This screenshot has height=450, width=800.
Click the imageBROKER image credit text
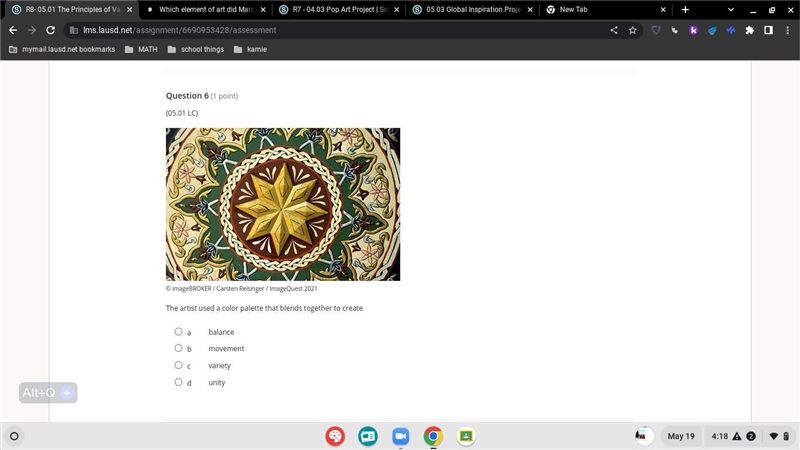click(241, 288)
